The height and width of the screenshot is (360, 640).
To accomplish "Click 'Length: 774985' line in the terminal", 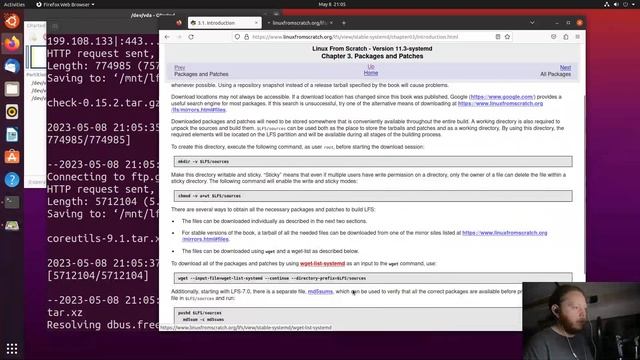I will click(103, 66).
